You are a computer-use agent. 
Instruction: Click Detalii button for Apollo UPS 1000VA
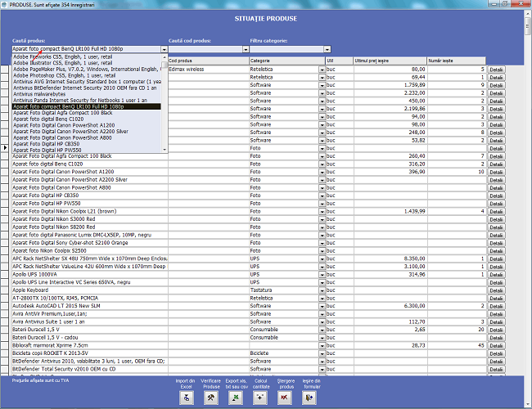[496, 275]
